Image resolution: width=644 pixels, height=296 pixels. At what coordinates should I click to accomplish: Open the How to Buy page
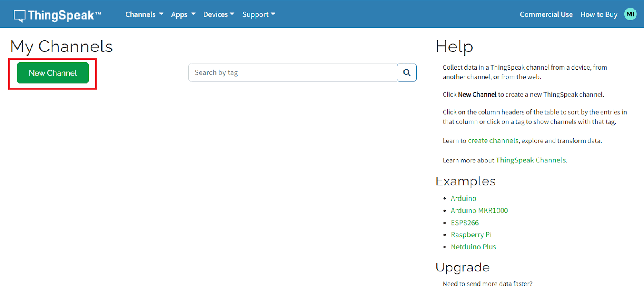click(599, 14)
